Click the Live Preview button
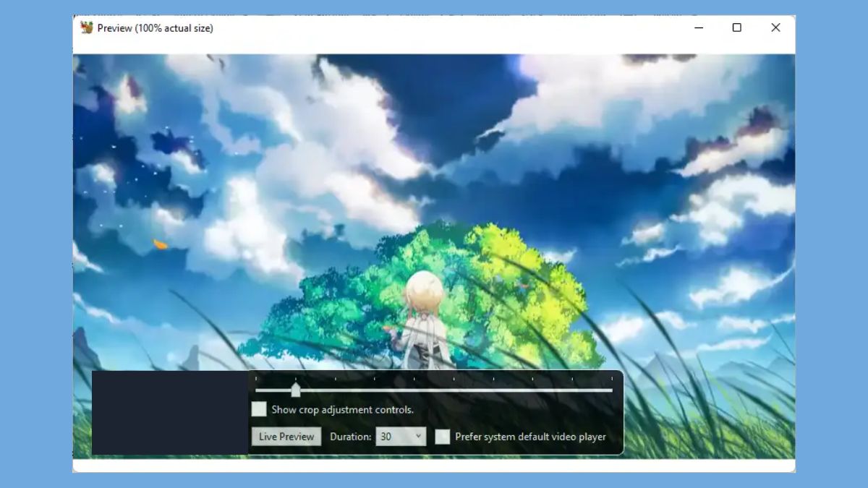This screenshot has width=868, height=488. (286, 437)
